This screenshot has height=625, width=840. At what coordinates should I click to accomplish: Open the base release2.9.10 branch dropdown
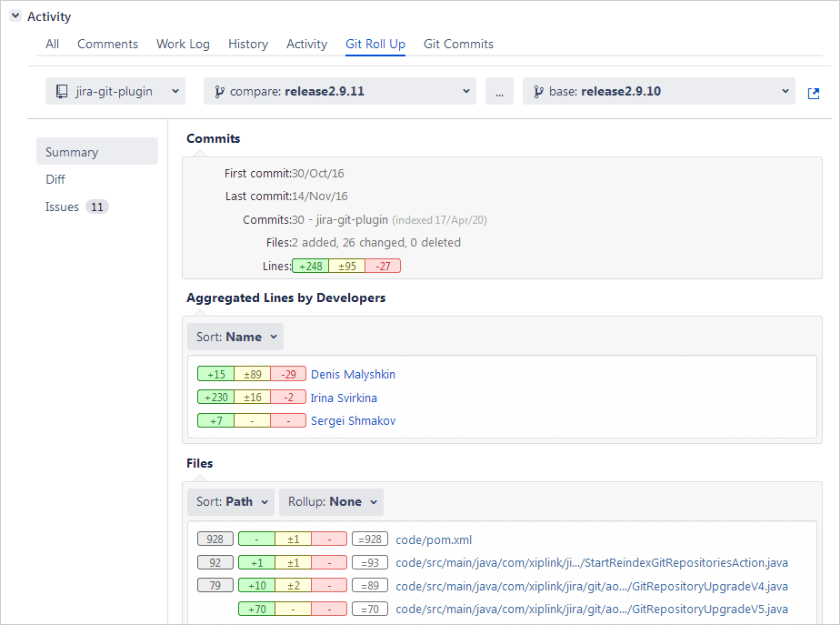tap(659, 91)
